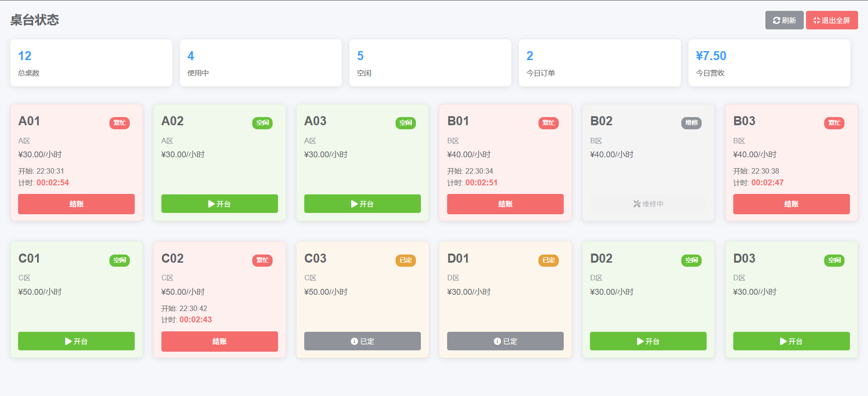This screenshot has width=868, height=396.
Task: Start table D02 with the play button
Action: click(648, 341)
